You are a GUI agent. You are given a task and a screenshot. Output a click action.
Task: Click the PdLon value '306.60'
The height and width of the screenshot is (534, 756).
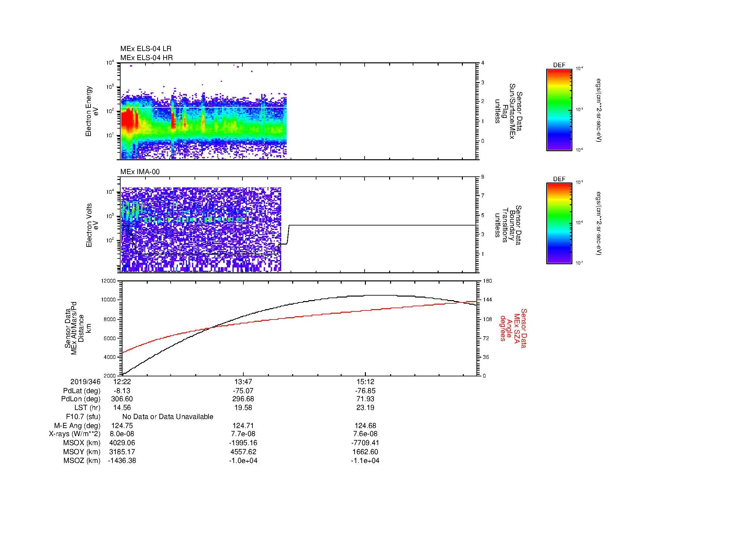[122, 399]
